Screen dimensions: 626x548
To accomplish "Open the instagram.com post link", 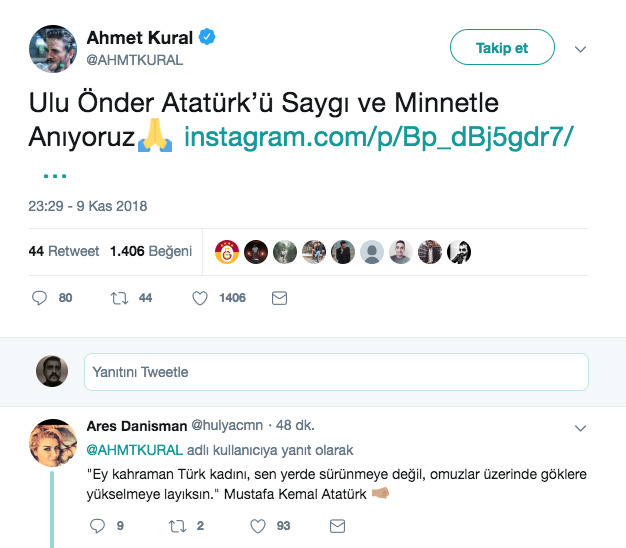I will 379,137.
